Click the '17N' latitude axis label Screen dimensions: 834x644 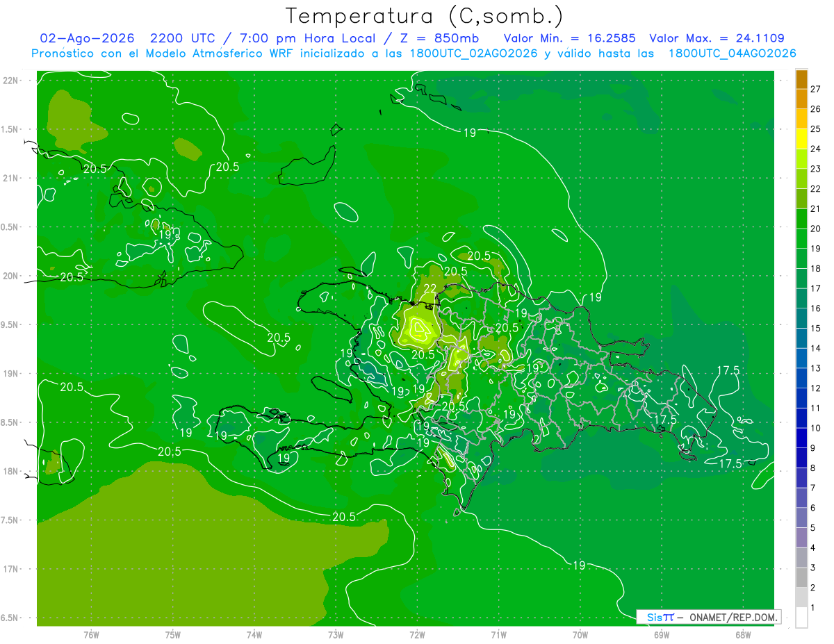[x=10, y=569]
